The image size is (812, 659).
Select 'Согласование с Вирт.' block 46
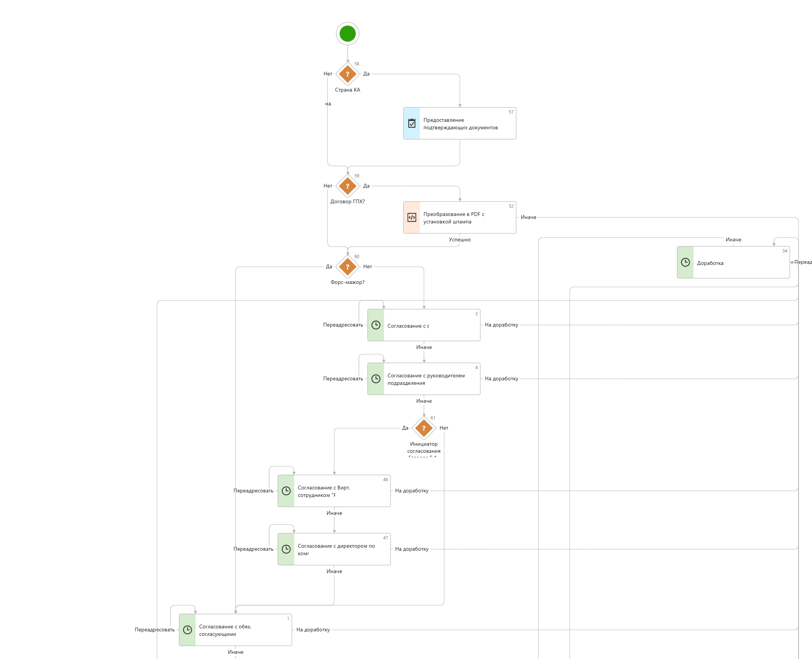point(342,491)
